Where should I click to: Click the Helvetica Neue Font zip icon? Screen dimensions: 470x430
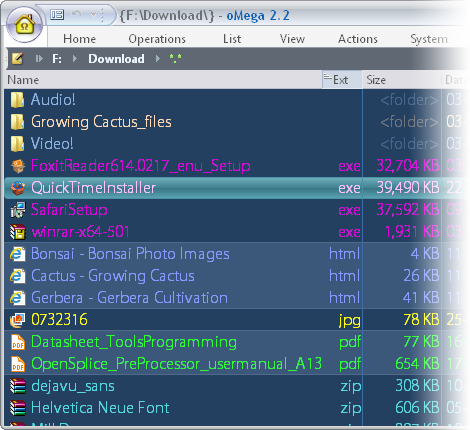coord(18,408)
